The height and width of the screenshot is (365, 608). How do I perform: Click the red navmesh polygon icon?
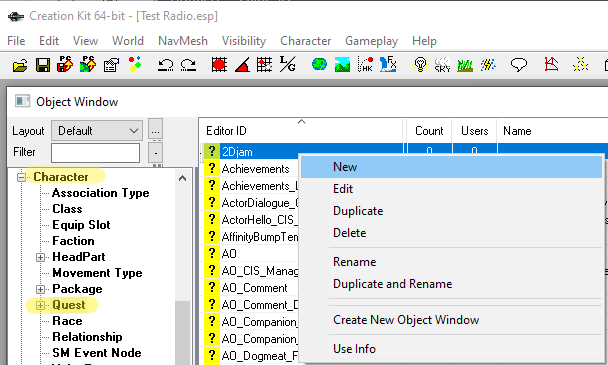click(x=551, y=64)
